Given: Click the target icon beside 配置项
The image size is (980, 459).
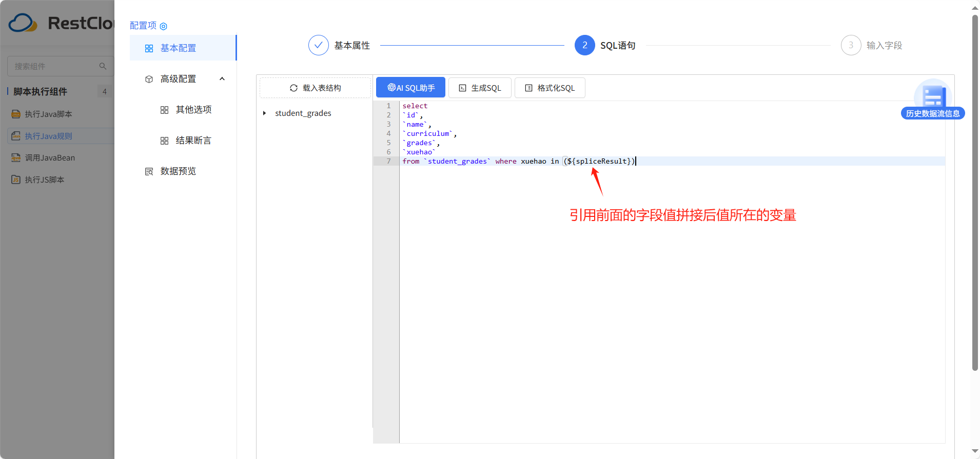Looking at the screenshot, I should coord(164,26).
